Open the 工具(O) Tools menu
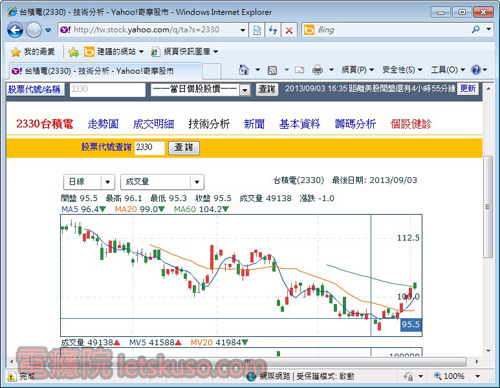The height and width of the screenshot is (388, 500). click(448, 70)
